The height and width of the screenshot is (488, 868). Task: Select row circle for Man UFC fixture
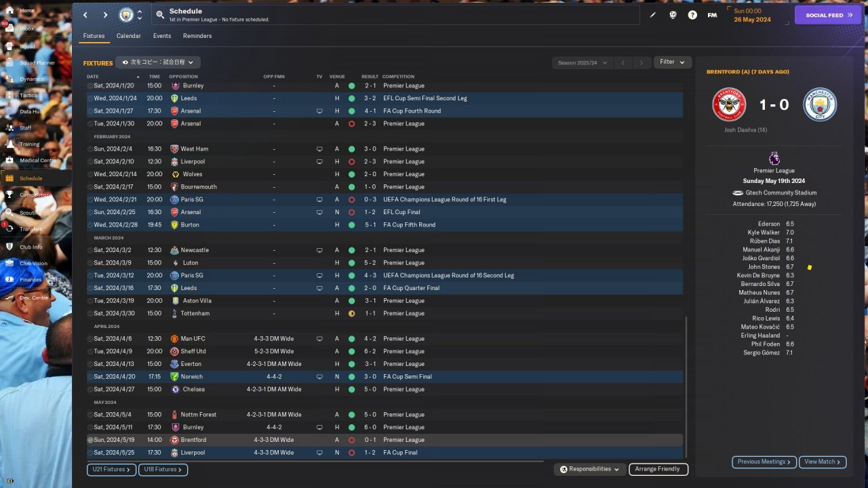point(90,339)
